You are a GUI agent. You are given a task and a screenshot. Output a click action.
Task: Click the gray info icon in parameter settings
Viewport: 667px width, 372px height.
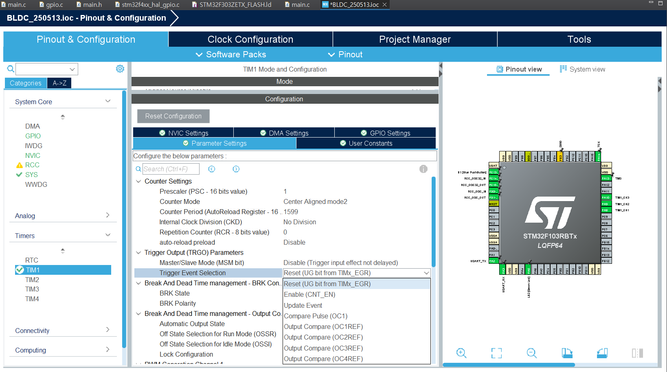pyautogui.click(x=423, y=169)
